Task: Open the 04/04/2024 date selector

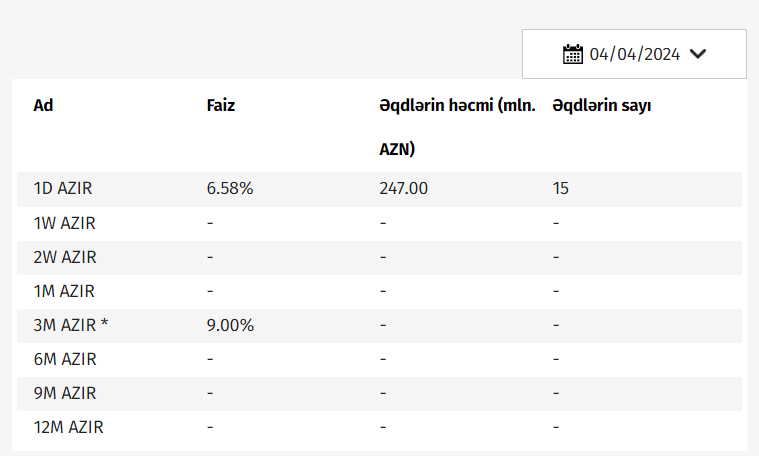Action: (634, 54)
